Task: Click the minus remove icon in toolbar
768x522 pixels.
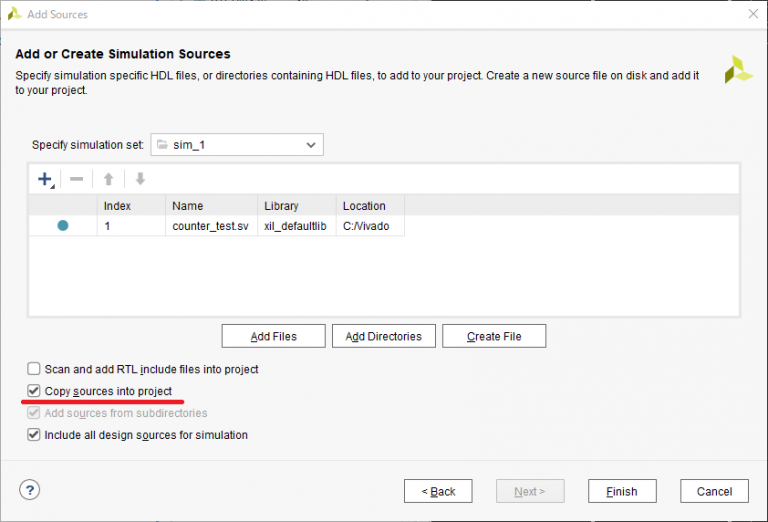Action: click(76, 180)
